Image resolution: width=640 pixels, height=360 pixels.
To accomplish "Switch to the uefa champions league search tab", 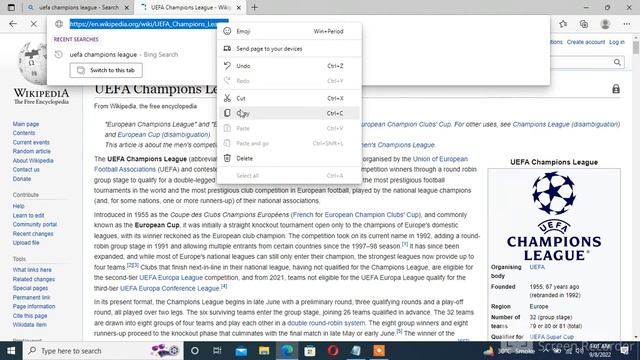I will (79, 7).
